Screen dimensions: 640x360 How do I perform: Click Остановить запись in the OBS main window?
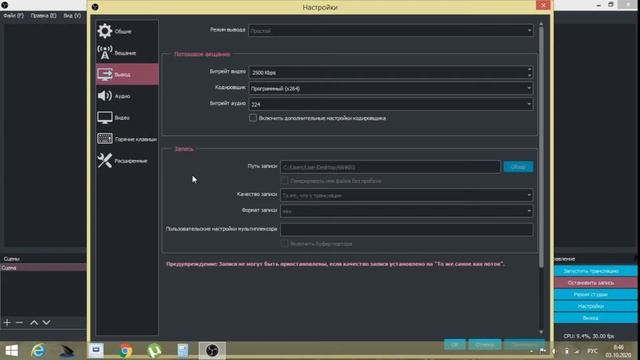(596, 282)
